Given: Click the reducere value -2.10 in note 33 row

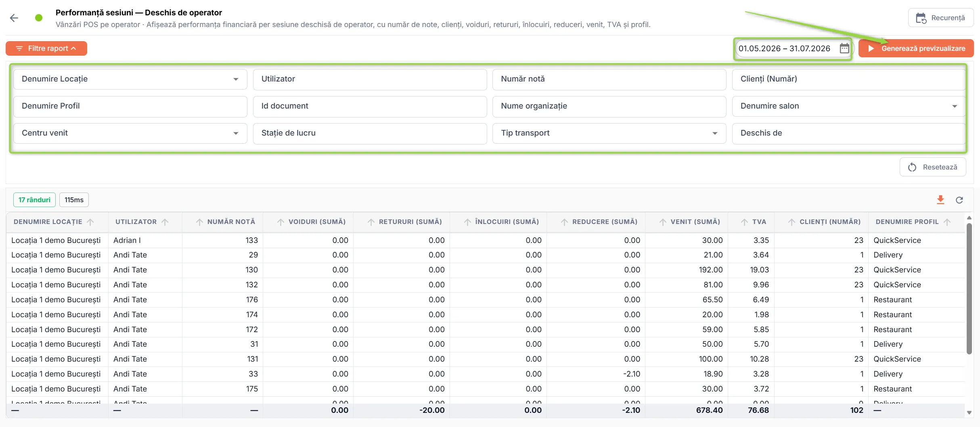Looking at the screenshot, I should (631, 374).
